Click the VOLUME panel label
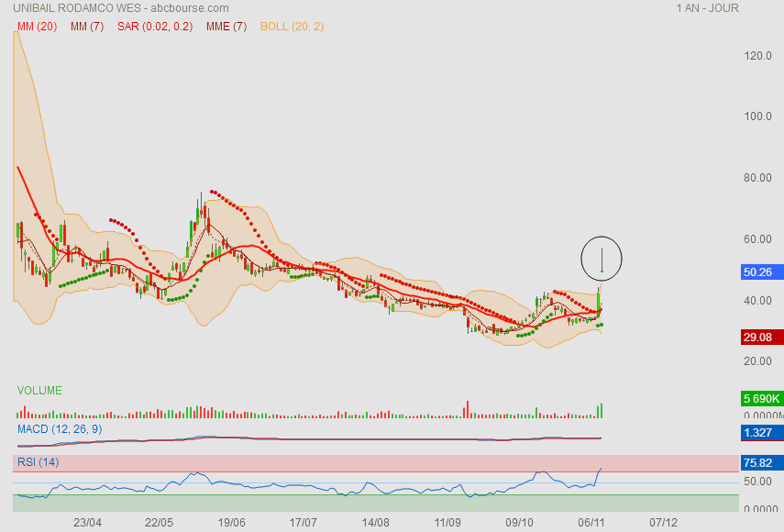The image size is (784, 532). 39,391
